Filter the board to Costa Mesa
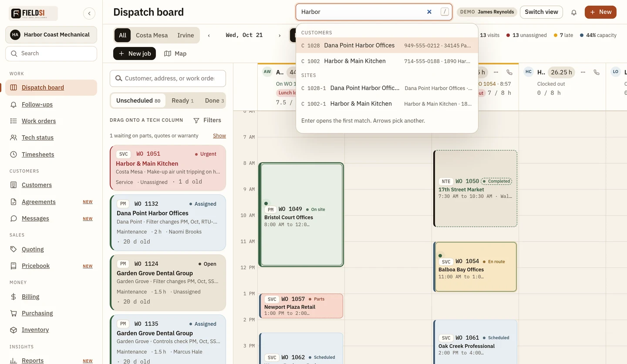The image size is (627, 364). 152,35
